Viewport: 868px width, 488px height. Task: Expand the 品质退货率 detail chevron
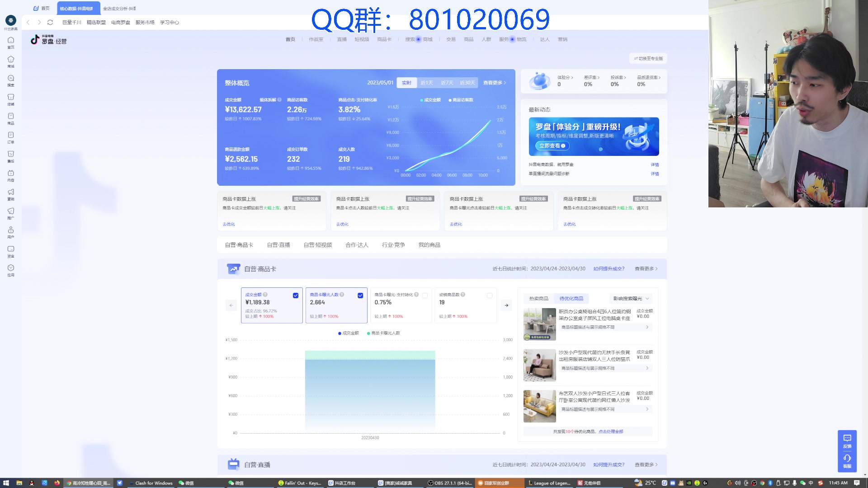(660, 78)
